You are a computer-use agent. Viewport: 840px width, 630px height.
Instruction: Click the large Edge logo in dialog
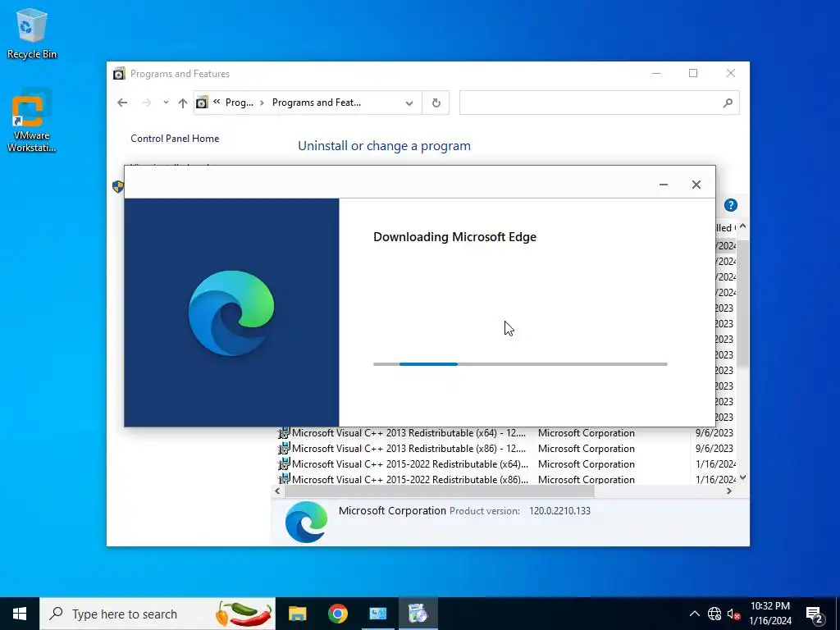pos(231,313)
